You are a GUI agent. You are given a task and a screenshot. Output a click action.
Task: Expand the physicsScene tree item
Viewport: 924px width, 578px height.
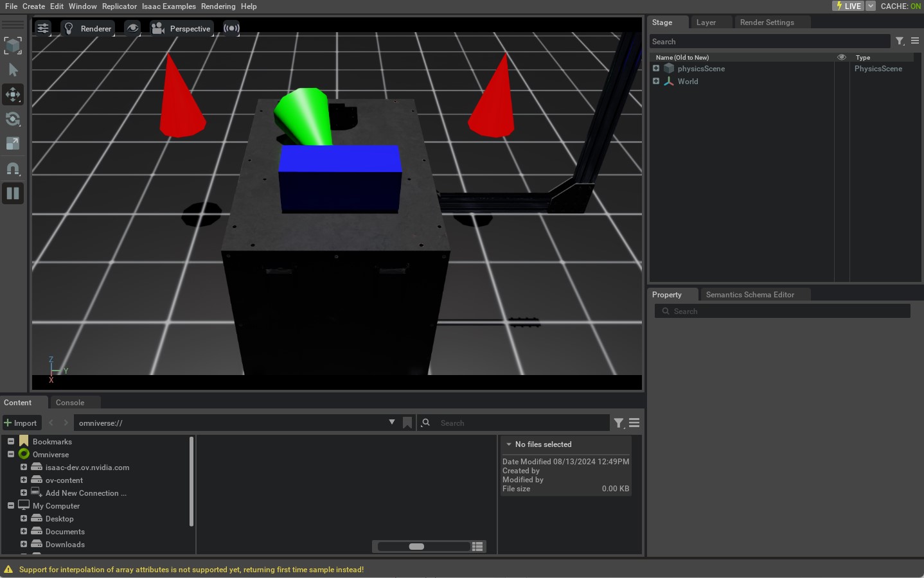(656, 69)
